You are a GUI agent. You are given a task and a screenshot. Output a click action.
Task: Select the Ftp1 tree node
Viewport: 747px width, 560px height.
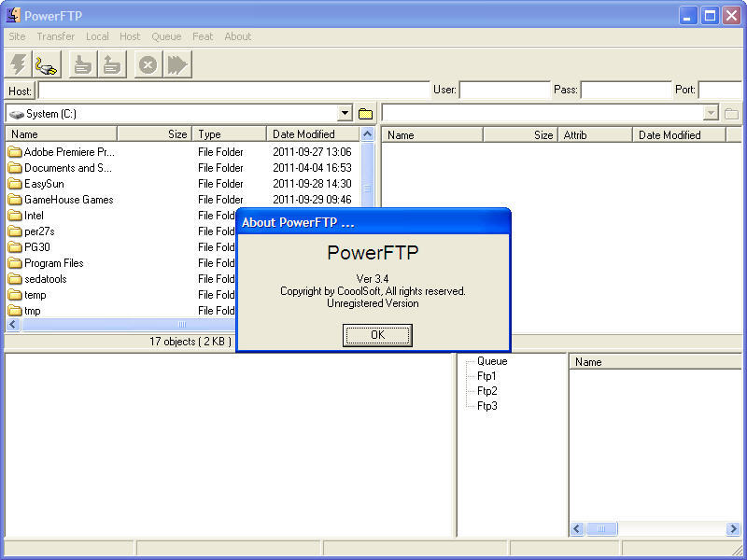(486, 376)
